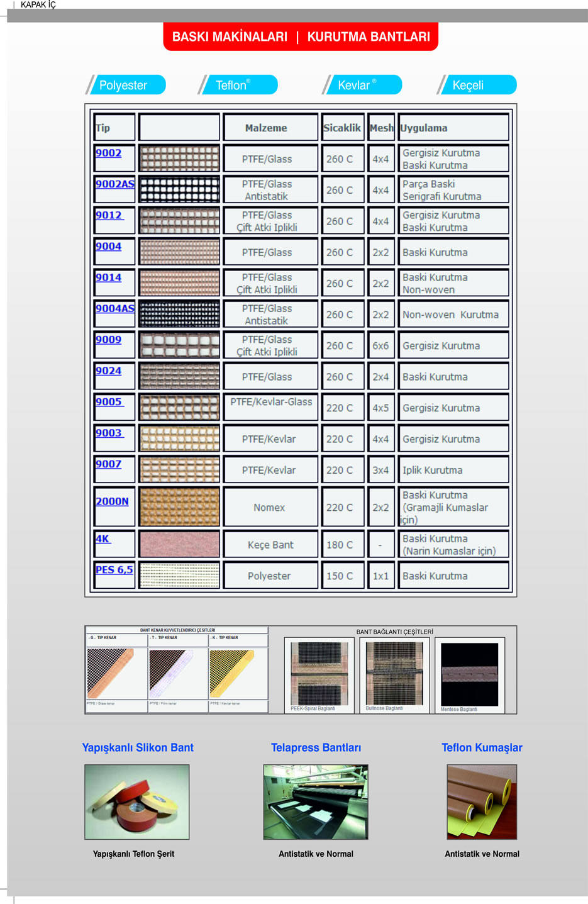View the 9009 large mesh sample image
This screenshot has width=588, height=904.
pos(179,345)
